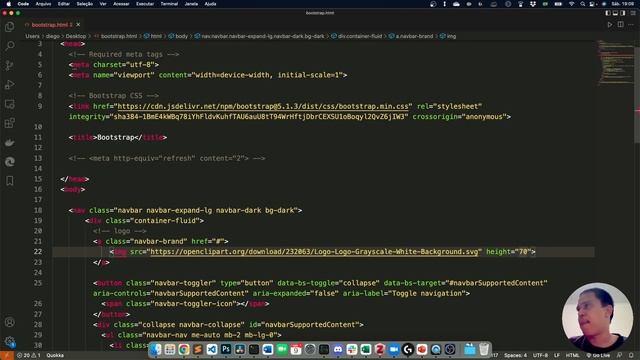640x360 pixels.
Task: Click the img breadcrumb segment
Action: (x=451, y=36)
